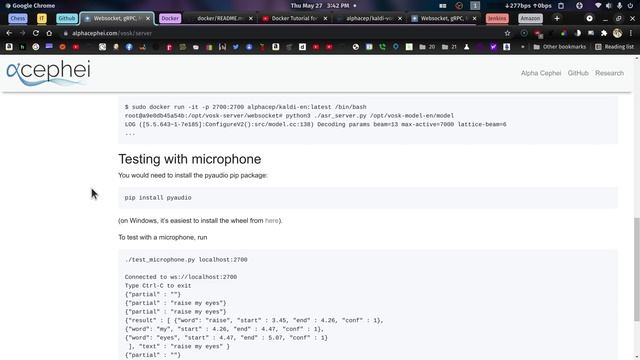Screen dimensions: 640x360
Task: Click the system clock Thu May 27
Action: point(320,6)
